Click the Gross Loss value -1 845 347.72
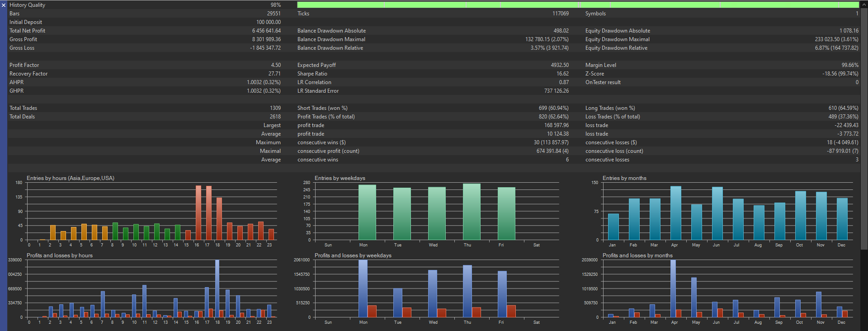Viewport: 868px width, 331px height. (x=265, y=48)
